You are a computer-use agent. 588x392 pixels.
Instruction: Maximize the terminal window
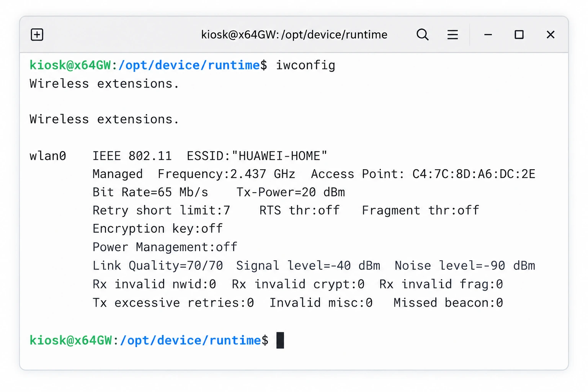(x=519, y=35)
